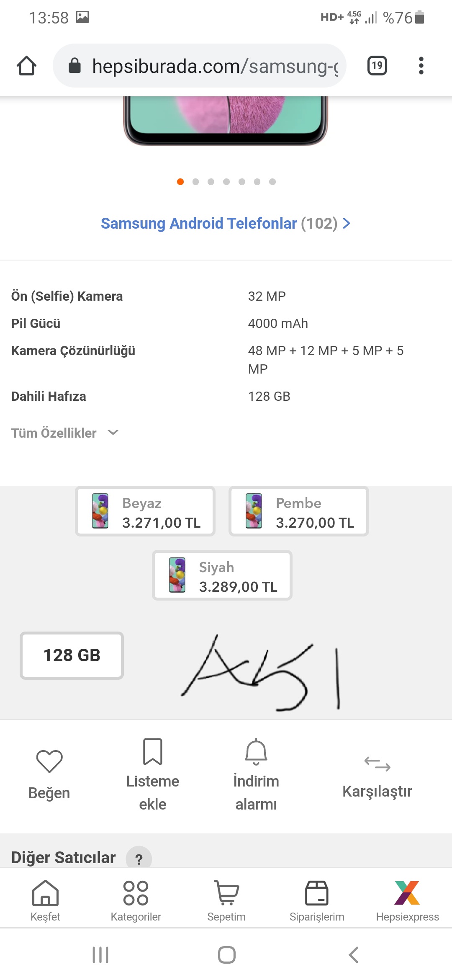Open the Siparişlerim tab
The height and width of the screenshot is (980, 452).
(x=317, y=900)
